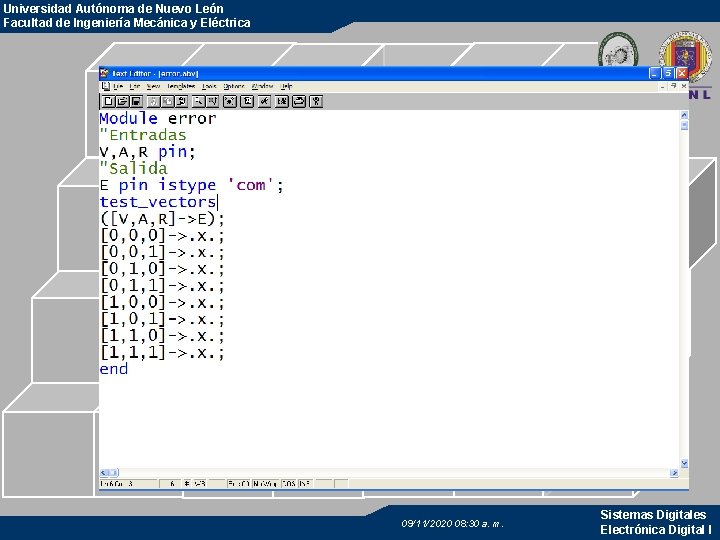Click the 'V,A,R pin;' code line
The image size is (720, 540).
coord(147,152)
